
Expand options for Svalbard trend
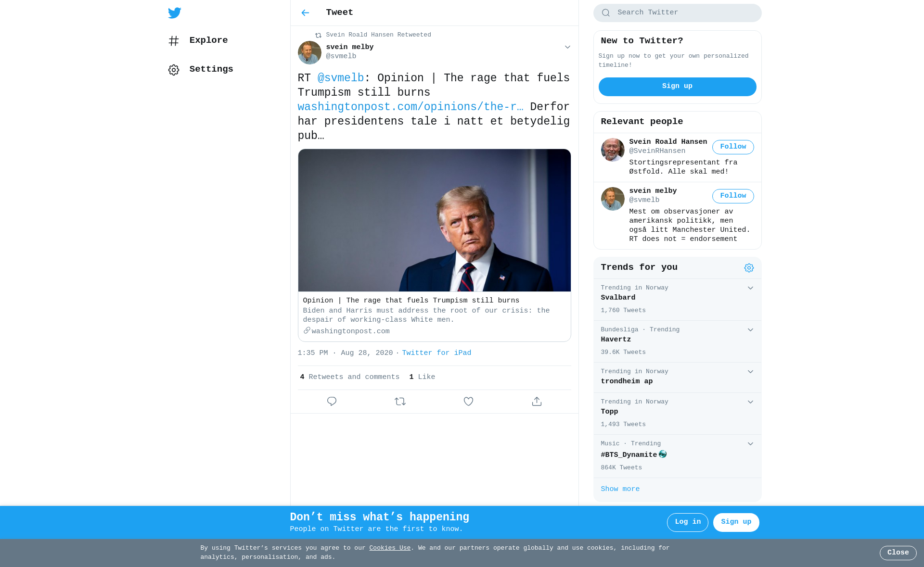750,288
